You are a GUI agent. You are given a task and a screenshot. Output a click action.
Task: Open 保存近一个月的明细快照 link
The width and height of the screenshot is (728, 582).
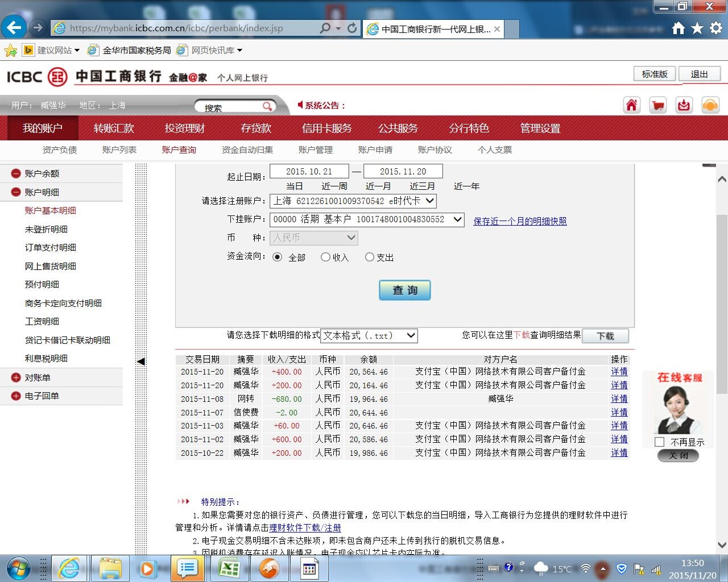click(520, 221)
